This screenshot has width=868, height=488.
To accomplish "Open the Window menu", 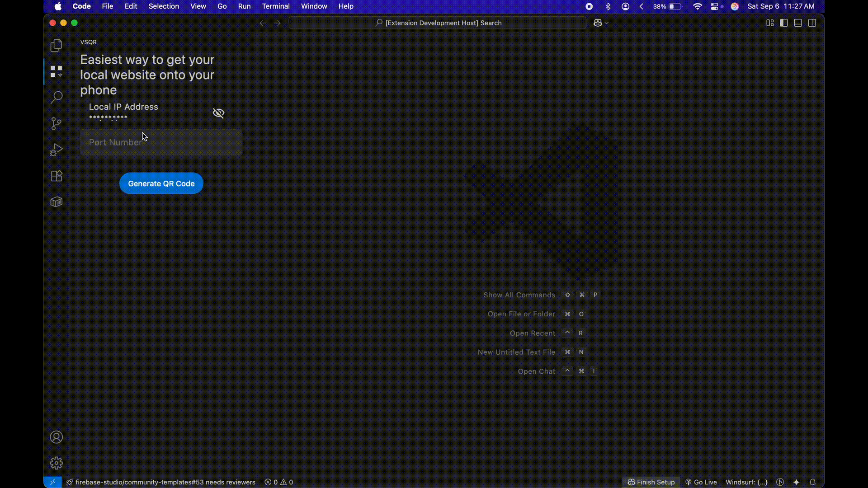I will click(314, 6).
